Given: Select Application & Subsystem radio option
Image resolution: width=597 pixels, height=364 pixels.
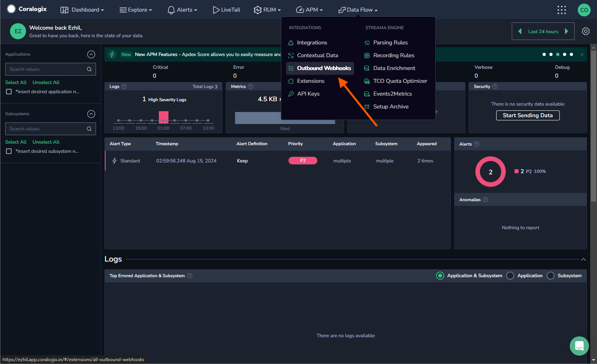Looking at the screenshot, I should coord(440,276).
